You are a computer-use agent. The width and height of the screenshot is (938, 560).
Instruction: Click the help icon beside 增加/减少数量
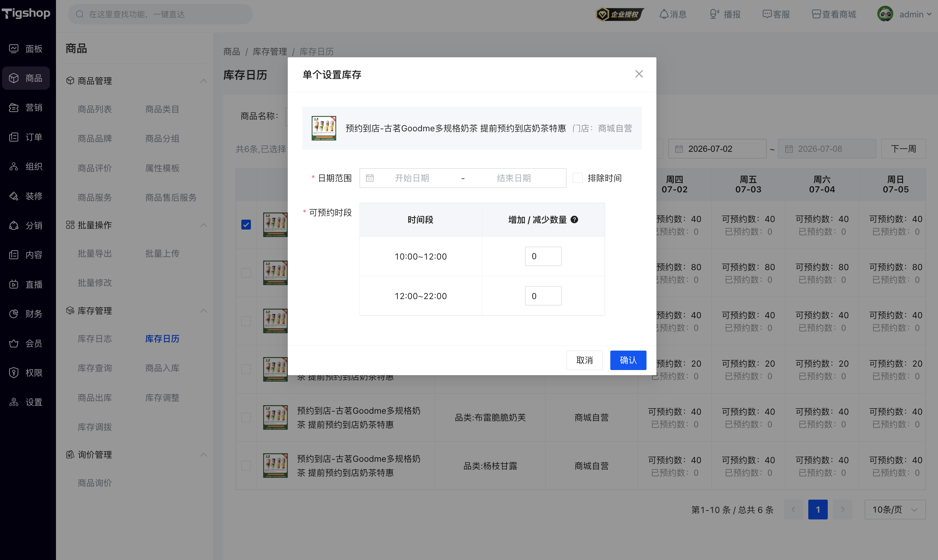point(574,220)
